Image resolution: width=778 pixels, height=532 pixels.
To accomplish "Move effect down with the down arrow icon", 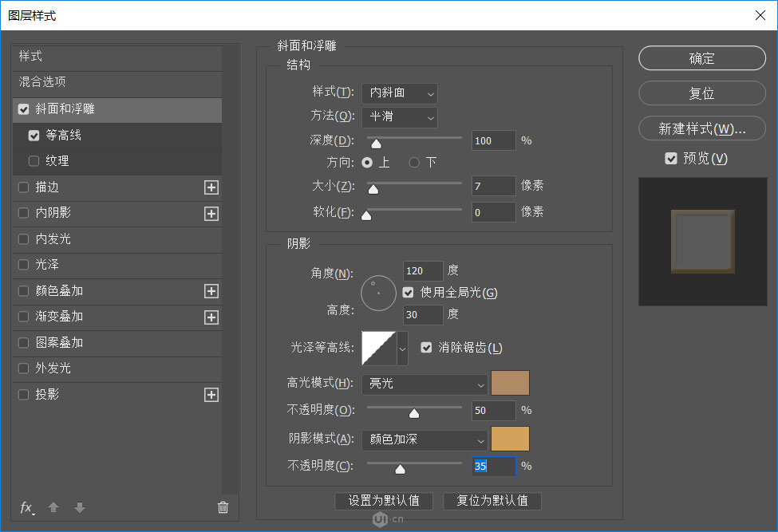I will pyautogui.click(x=79, y=507).
